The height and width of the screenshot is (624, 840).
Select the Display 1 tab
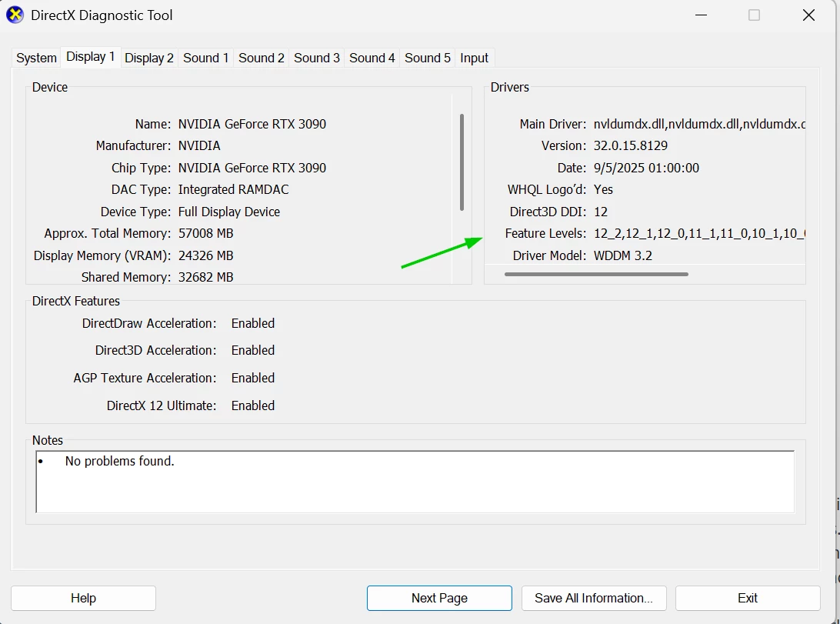click(91, 57)
